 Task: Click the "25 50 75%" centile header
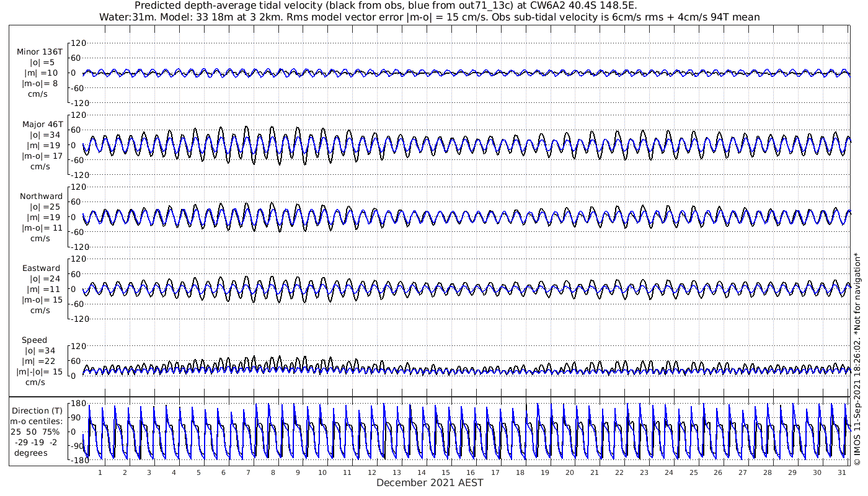pos(35,432)
